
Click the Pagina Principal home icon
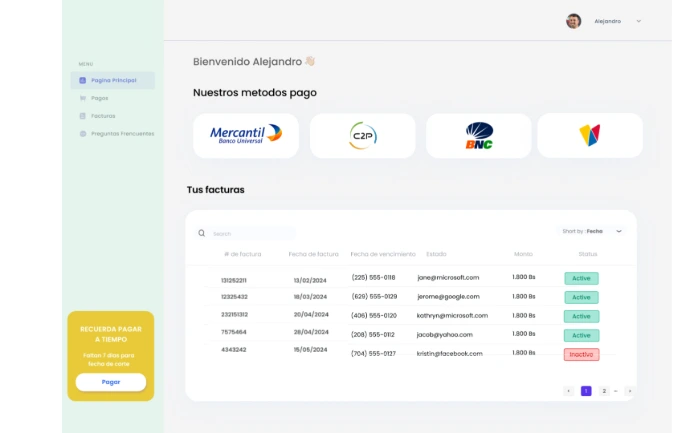pyautogui.click(x=82, y=80)
